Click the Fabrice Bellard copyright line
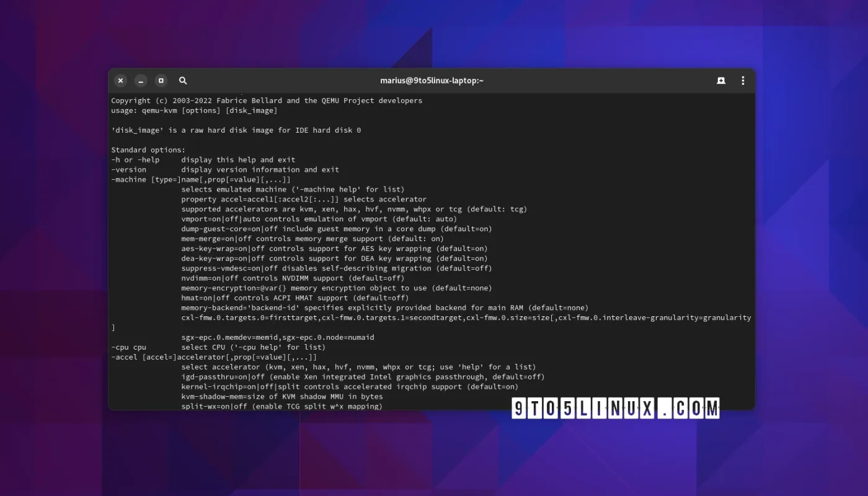 [x=267, y=100]
